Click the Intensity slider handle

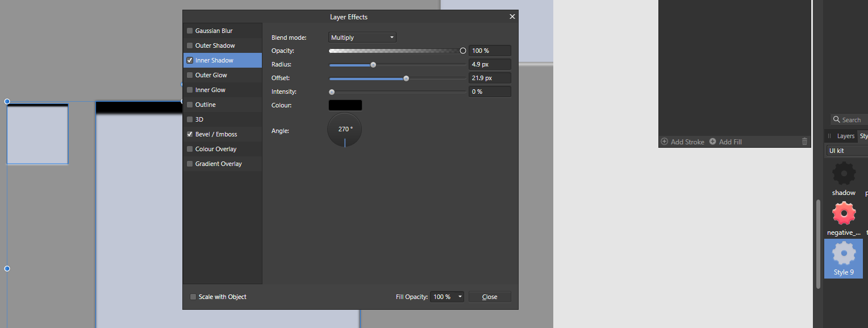pyautogui.click(x=332, y=92)
